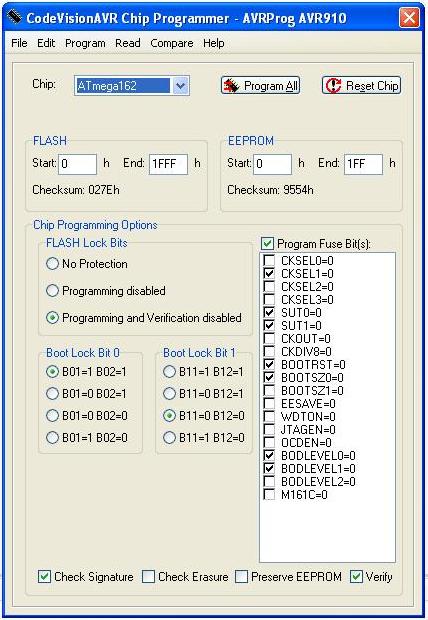Expand the Chip selection dropdown arrow

pyautogui.click(x=181, y=85)
